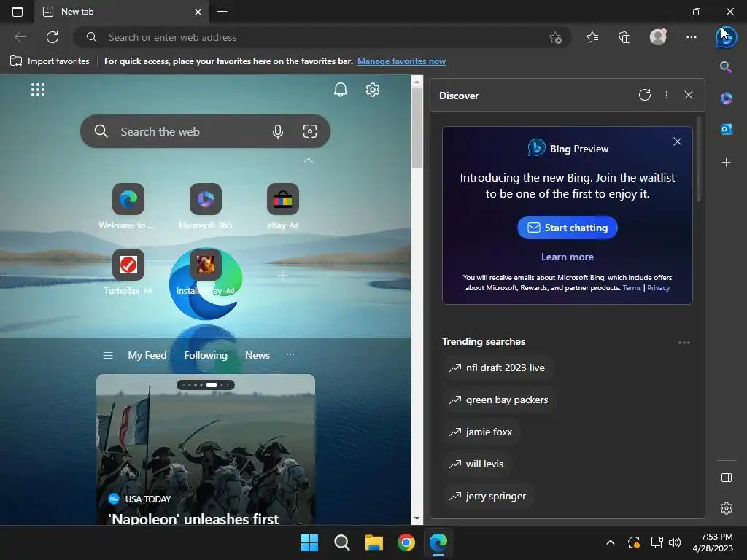Screen dimensions: 747x560
Task: Dismiss the Bing Preview card
Action: 678,141
